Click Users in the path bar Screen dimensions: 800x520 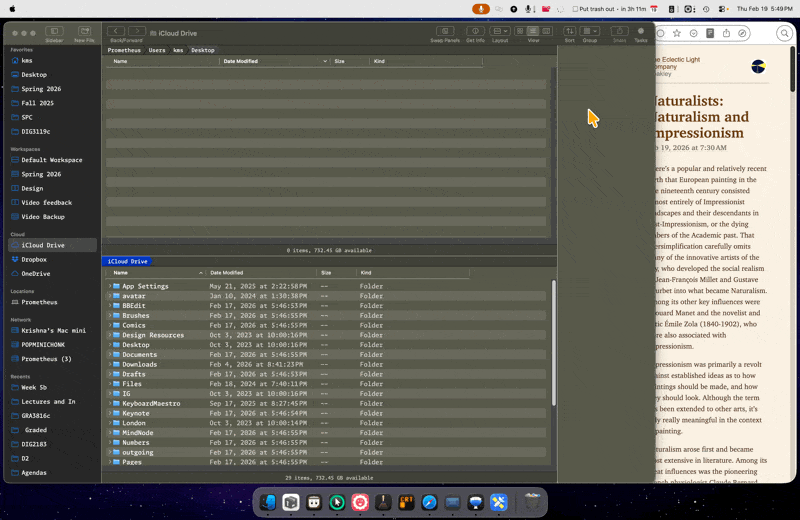157,50
